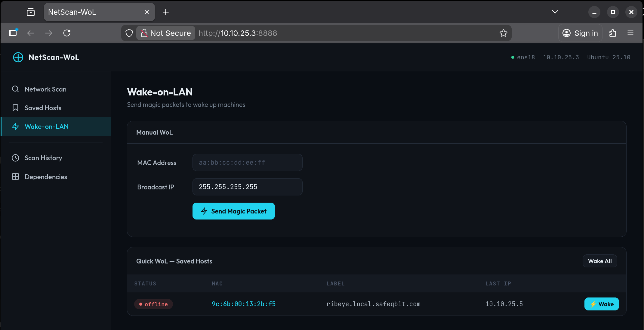This screenshot has height=330, width=644.
Task: Open the browser hamburger menu
Action: point(630,33)
